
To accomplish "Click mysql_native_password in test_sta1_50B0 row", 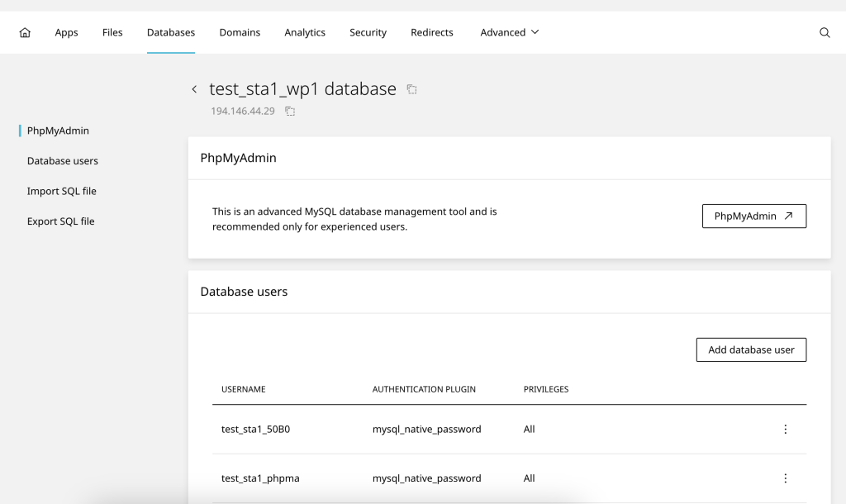I will coord(427,429).
